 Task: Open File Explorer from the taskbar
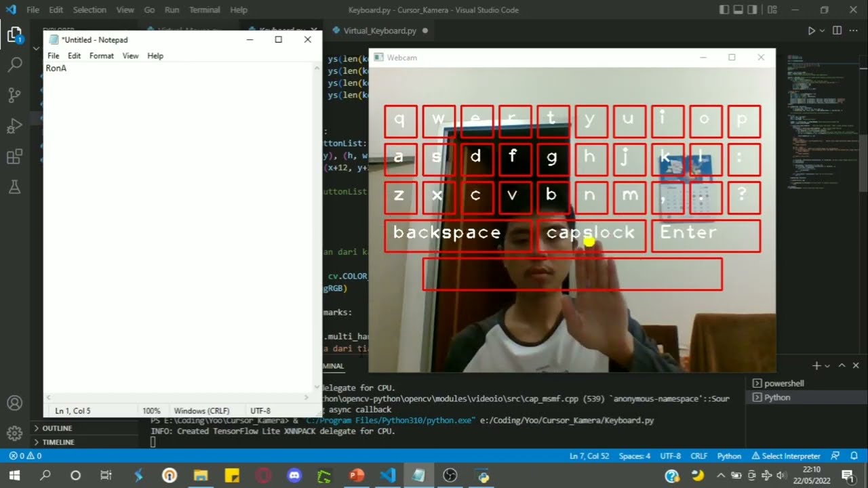coord(201,476)
